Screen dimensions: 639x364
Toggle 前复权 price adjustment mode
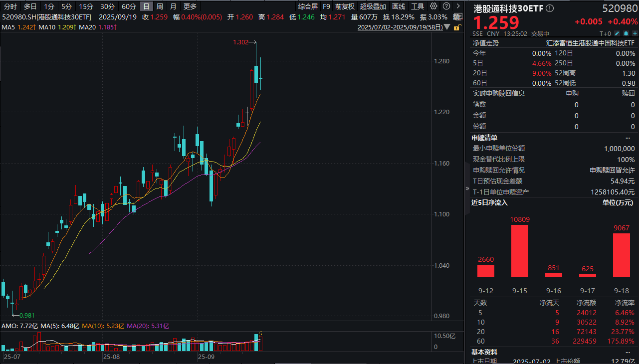(x=345, y=6)
